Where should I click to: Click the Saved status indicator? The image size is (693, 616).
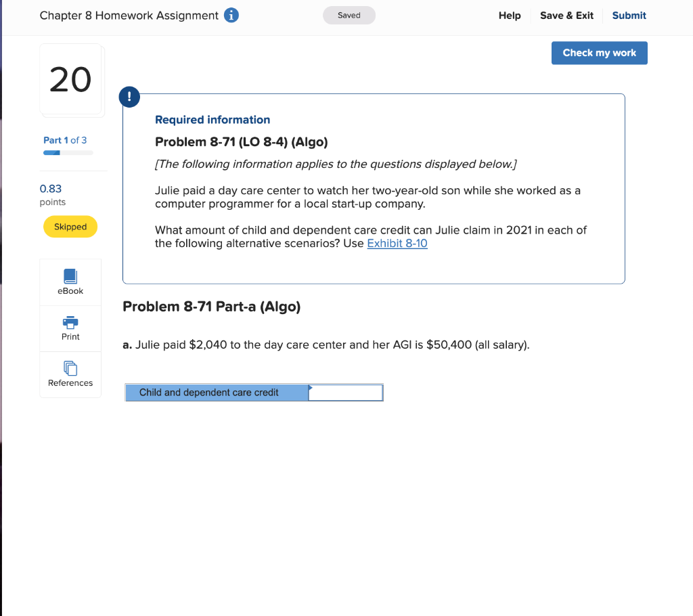click(349, 14)
